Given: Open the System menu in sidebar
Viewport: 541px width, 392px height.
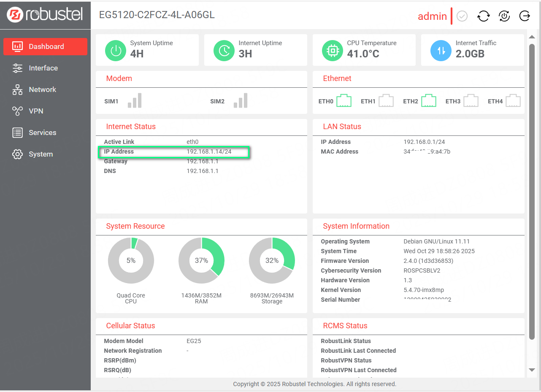Looking at the screenshot, I should (41, 154).
